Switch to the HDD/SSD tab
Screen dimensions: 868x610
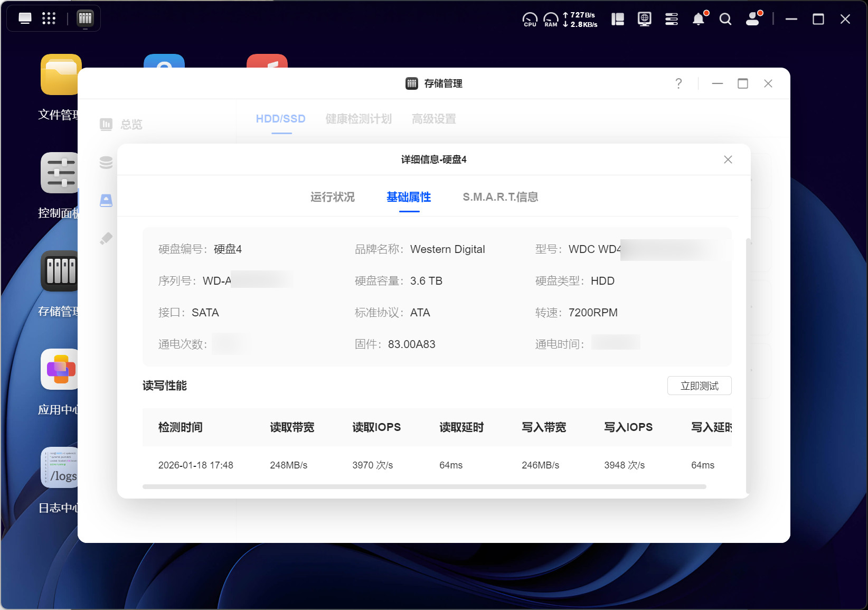(281, 119)
